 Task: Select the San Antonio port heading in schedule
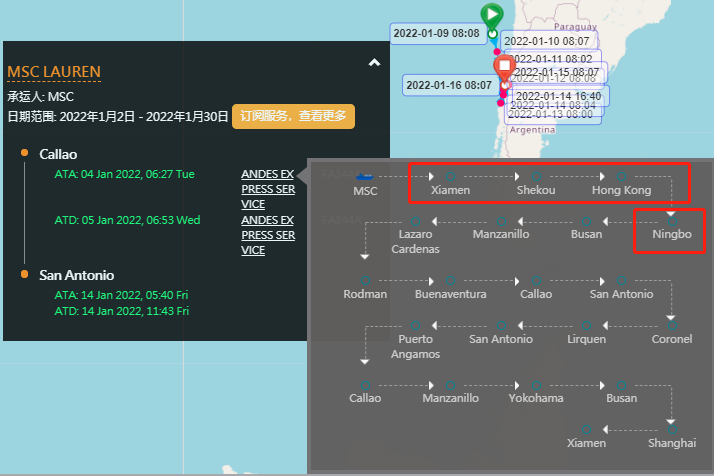76,275
